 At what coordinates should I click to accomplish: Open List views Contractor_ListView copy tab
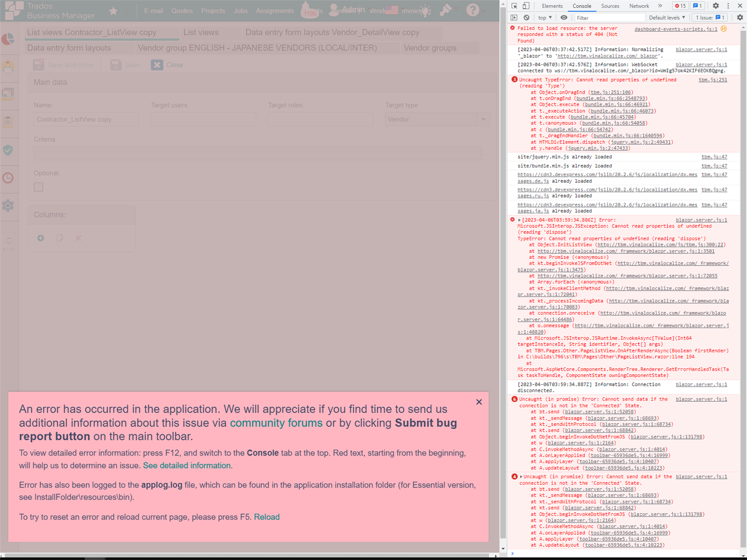[x=102, y=33]
